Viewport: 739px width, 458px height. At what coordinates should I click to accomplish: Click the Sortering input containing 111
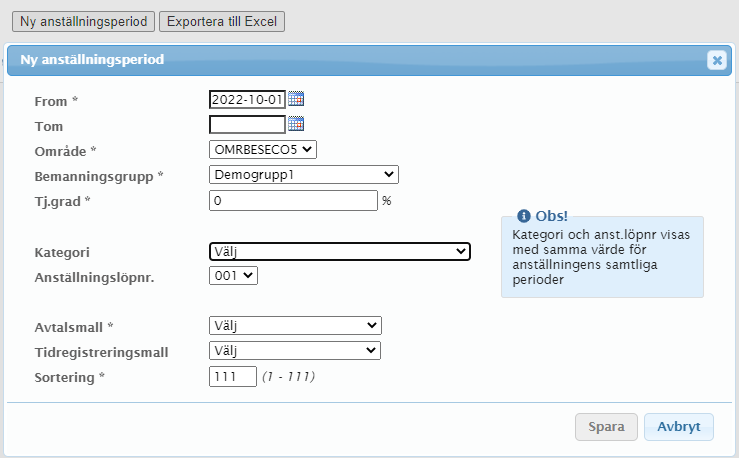(232, 377)
